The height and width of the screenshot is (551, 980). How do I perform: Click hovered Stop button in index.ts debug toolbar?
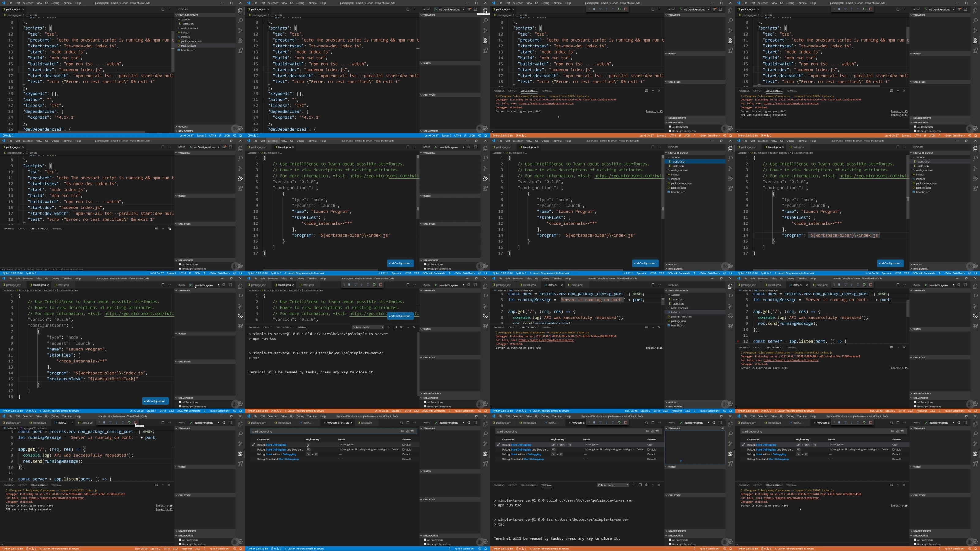pos(136,422)
